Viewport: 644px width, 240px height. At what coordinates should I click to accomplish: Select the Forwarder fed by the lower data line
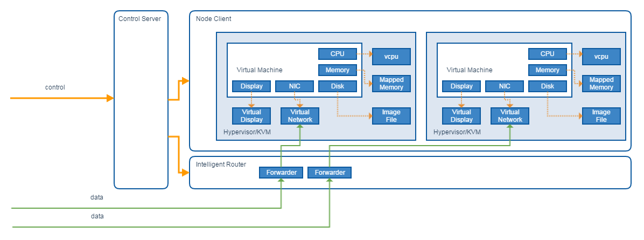tap(330, 173)
